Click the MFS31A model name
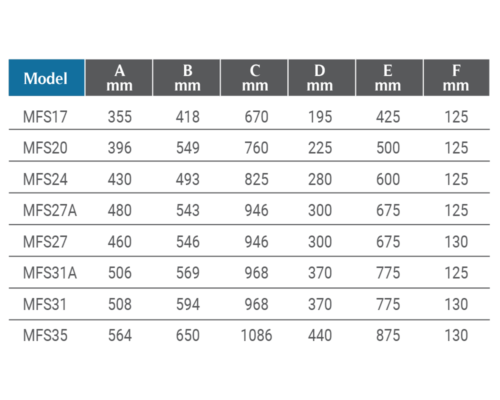This screenshot has width=500, height=400. [x=50, y=273]
